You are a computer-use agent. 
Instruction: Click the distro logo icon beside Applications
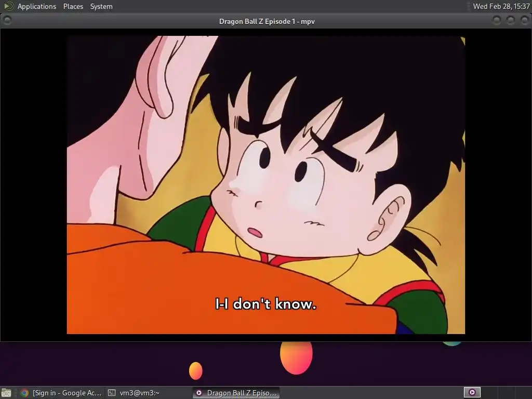pos(8,6)
